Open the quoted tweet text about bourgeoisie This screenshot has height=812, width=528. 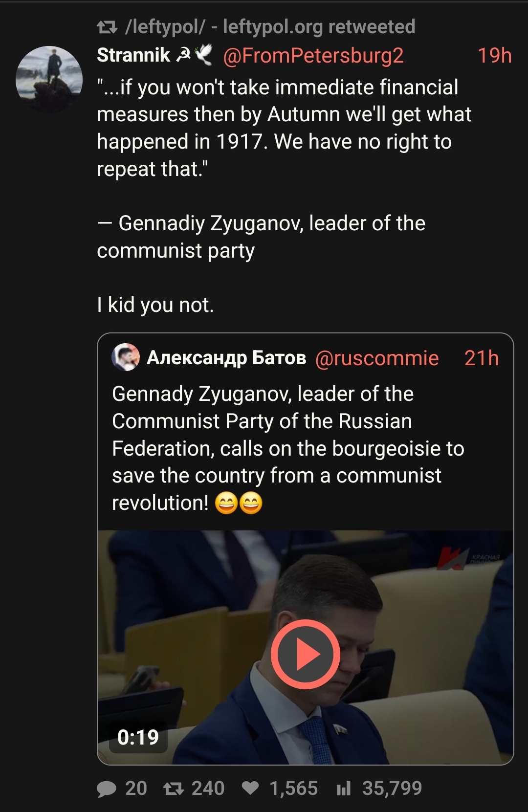pos(287,448)
